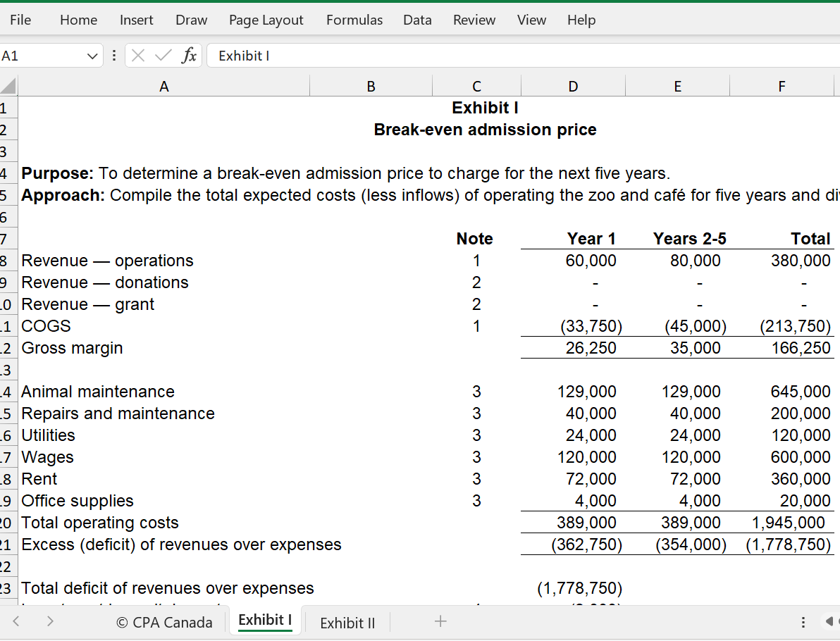Screen dimensions: 840x641
Task: Select the 'Break-even admission price' title cell
Action: click(x=485, y=130)
